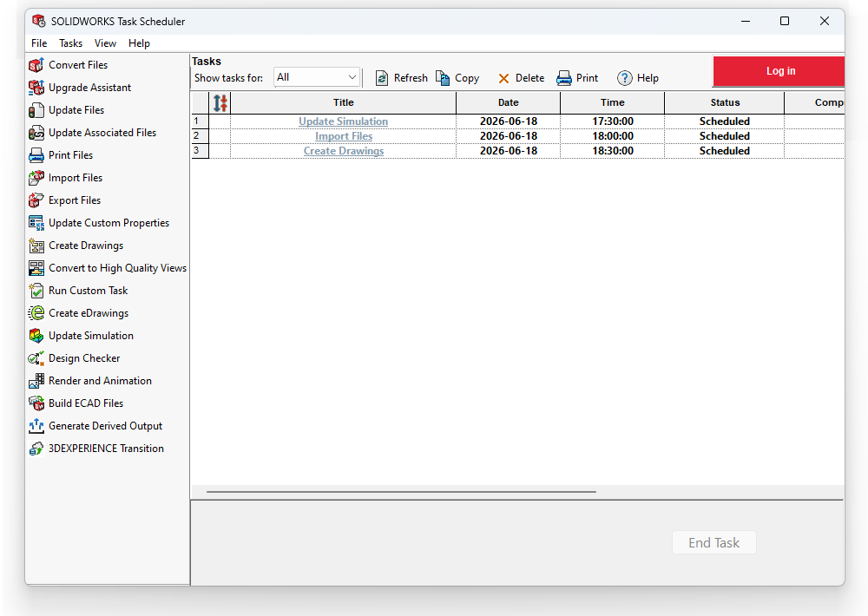
Task: Click Update Custom Properties icon
Action: pos(36,223)
